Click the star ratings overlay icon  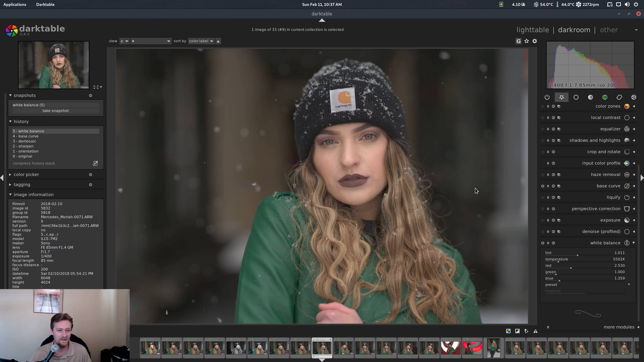tap(526, 41)
